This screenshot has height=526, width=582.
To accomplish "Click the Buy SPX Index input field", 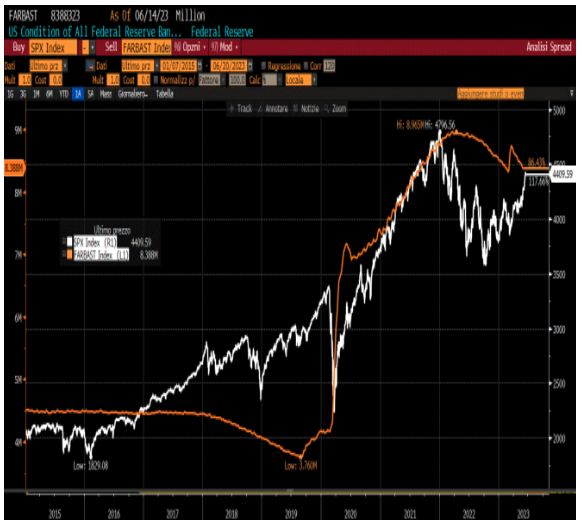I will [x=53, y=48].
